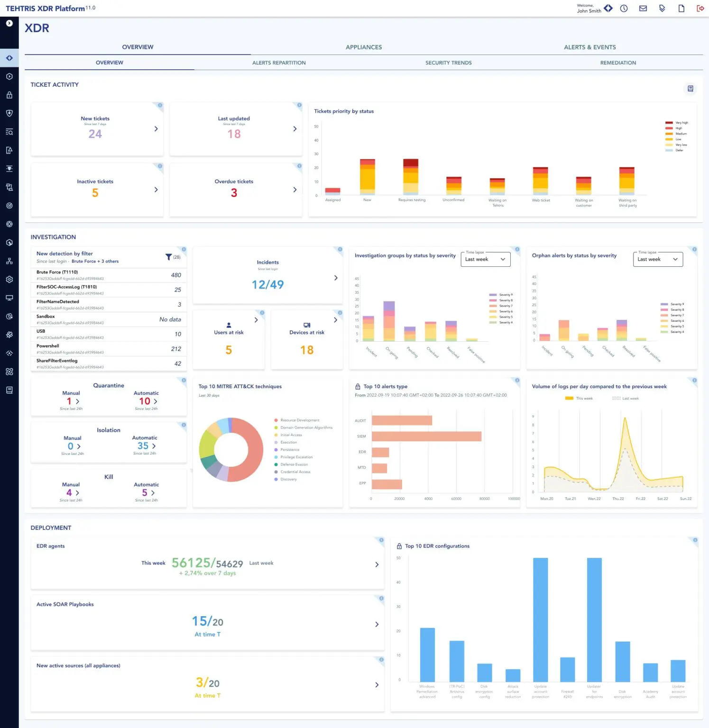Screen dimensions: 709x728
Task: Click the filter funnel icon in New detection
Action: coord(168,257)
